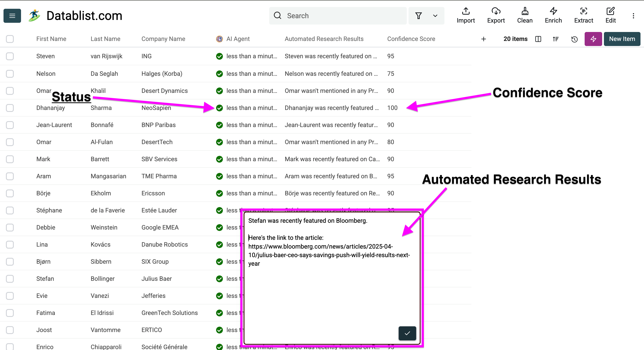Viewport: 644px width, 350px height.
Task: Click the confidence score '100' cell
Action: click(x=392, y=108)
